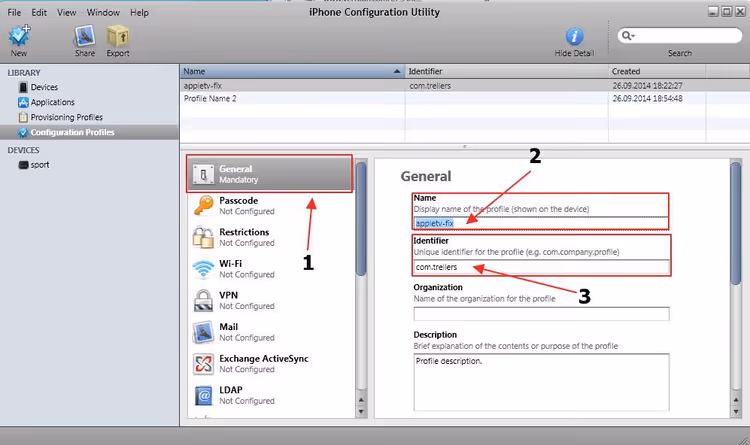Click the split pane divider handle
The height and width of the screenshot is (445, 750).
[464, 146]
